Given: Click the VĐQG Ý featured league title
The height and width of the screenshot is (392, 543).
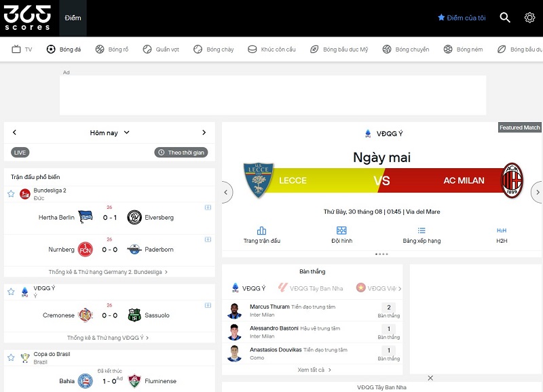Looking at the screenshot, I should pos(390,134).
